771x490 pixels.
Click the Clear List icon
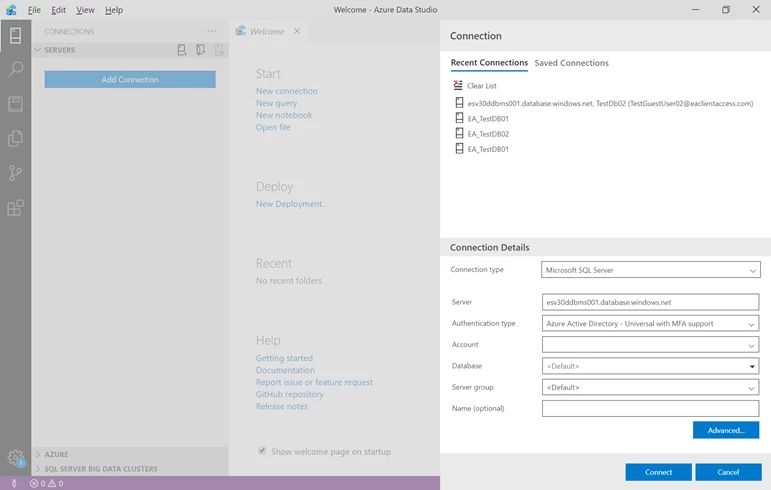tap(458, 85)
